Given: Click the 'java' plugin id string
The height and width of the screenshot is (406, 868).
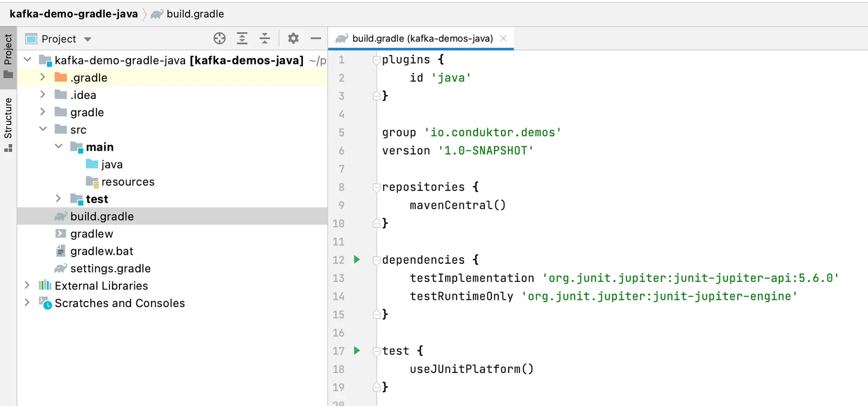Looking at the screenshot, I should (x=451, y=78).
